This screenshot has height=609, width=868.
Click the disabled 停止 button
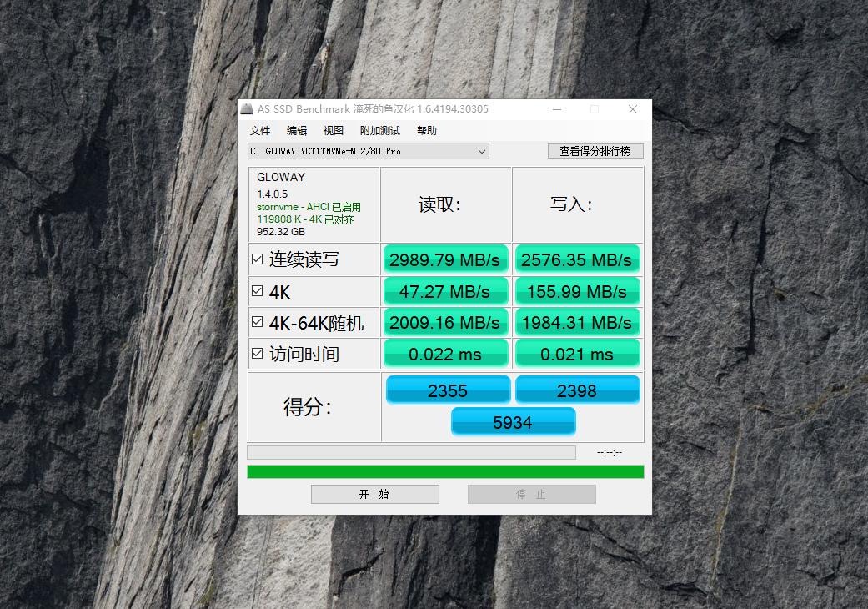531,494
